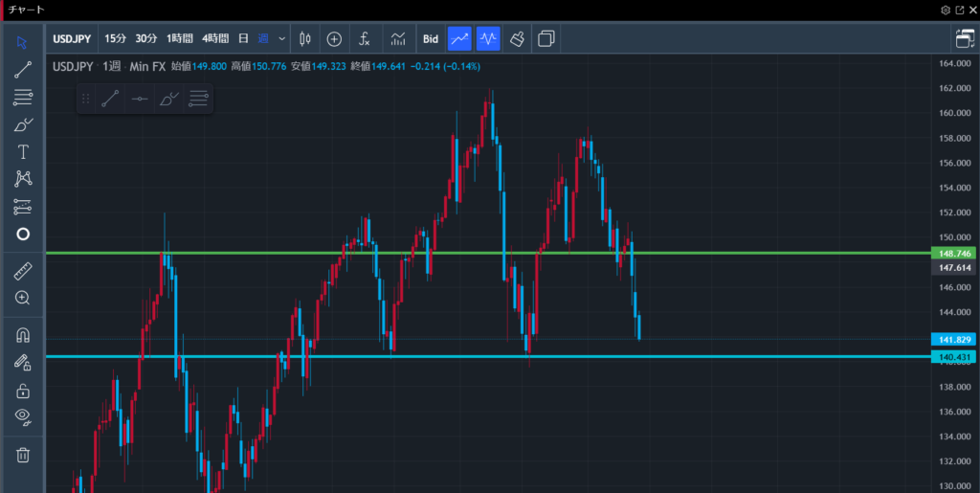Viewport: 980px width, 493px height.
Task: Click the cyan horizontal line at 140.431
Action: coord(487,357)
